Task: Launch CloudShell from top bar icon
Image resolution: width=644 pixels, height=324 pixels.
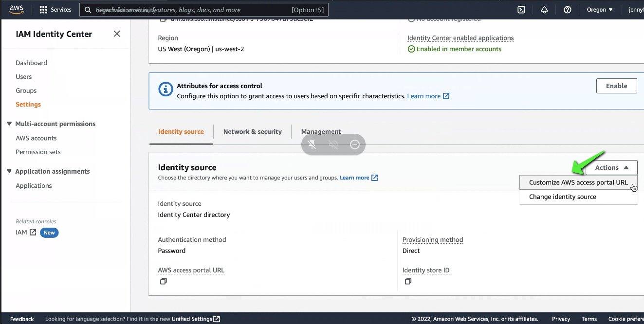Action: pos(521,10)
